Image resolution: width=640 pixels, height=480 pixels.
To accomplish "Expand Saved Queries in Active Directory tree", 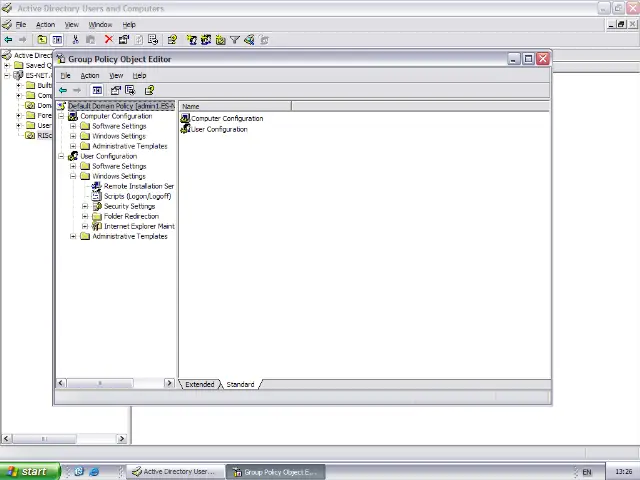I will (7, 65).
